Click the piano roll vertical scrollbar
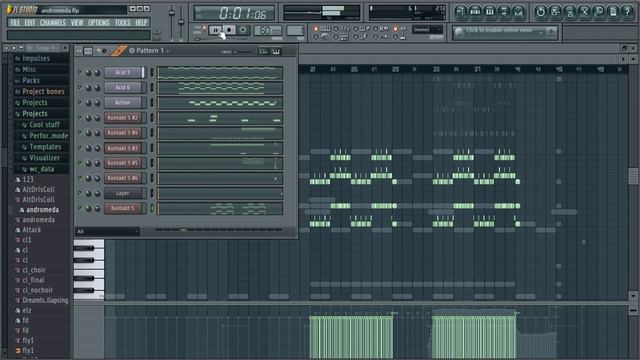 [633, 177]
